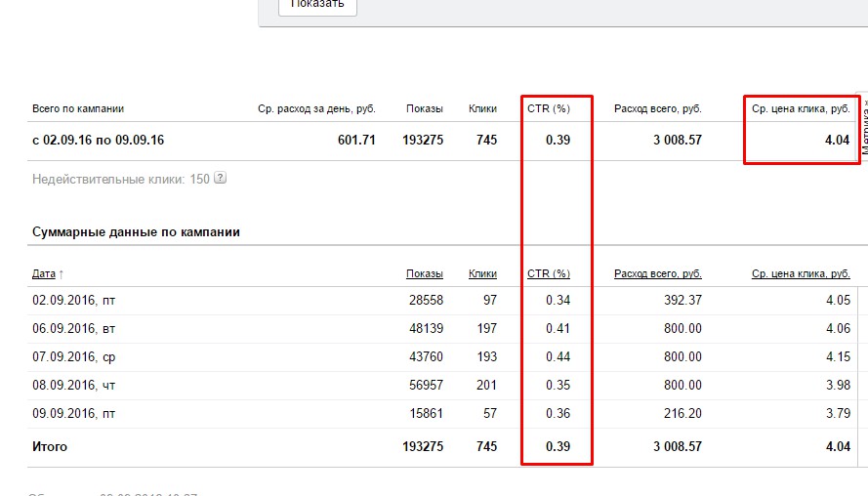Click spend value 800.00 in 06.09.2016 row
Screen dimensions: 868x496
682,329
